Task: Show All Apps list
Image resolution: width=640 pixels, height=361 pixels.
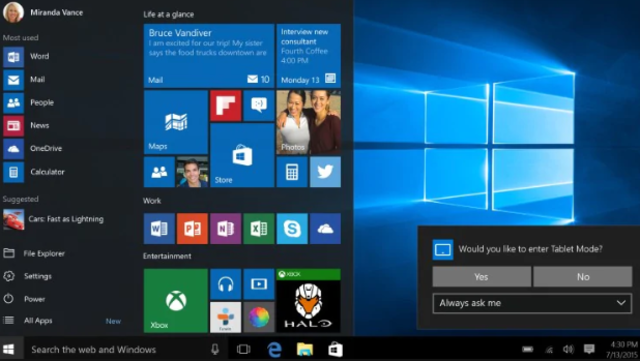Action: click(28, 321)
